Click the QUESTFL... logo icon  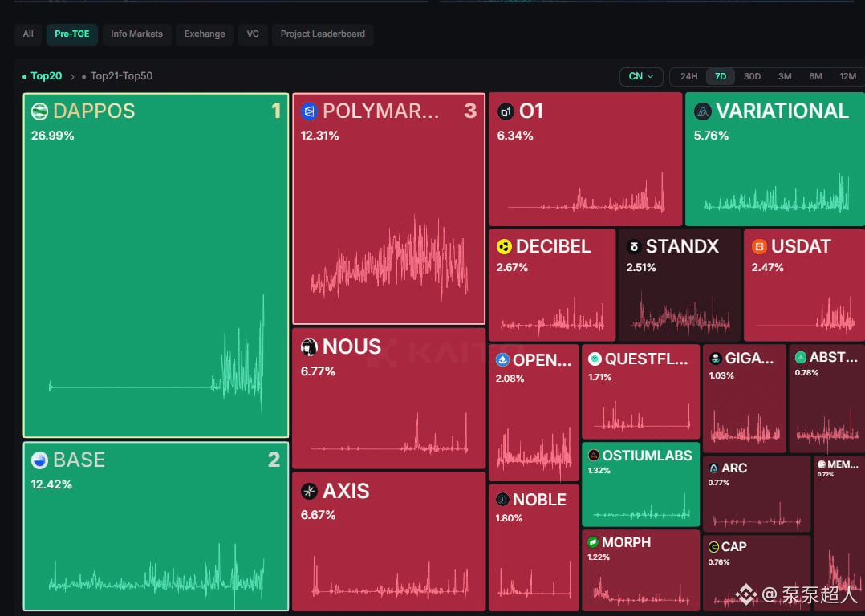point(595,359)
